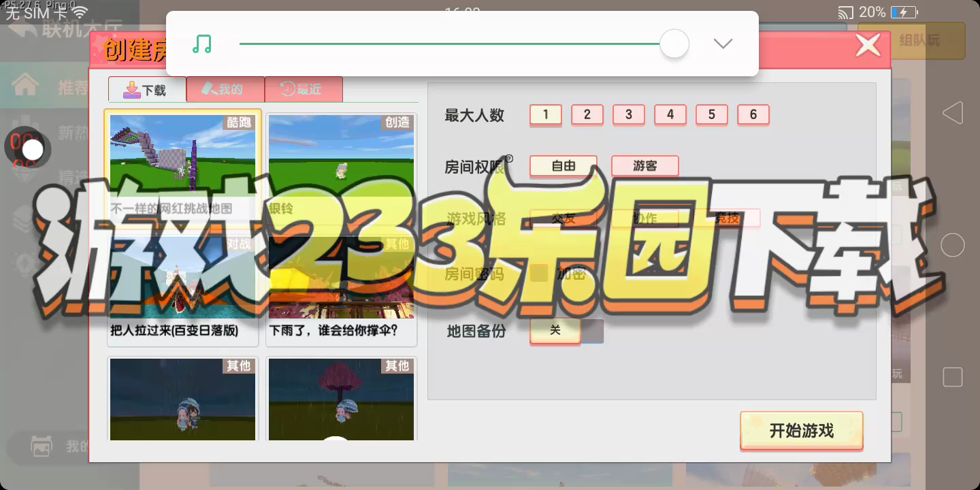980x490 pixels.
Task: Open the 最近 recent tab
Action: [x=303, y=90]
